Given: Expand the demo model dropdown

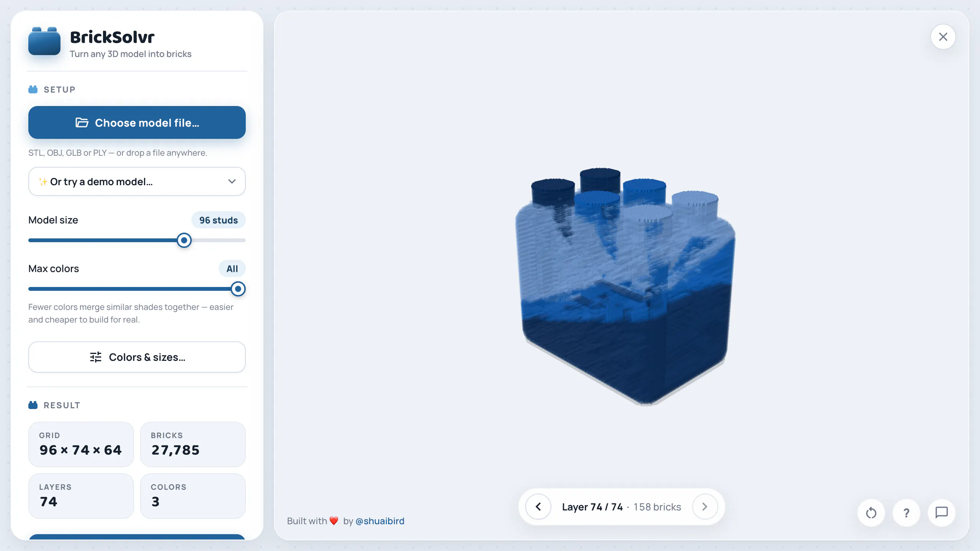Looking at the screenshot, I should coord(137,181).
